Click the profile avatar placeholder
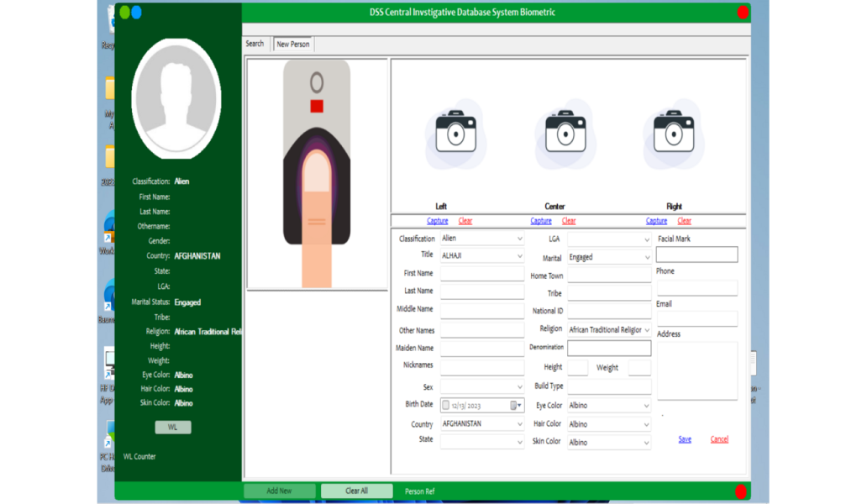 (176, 98)
